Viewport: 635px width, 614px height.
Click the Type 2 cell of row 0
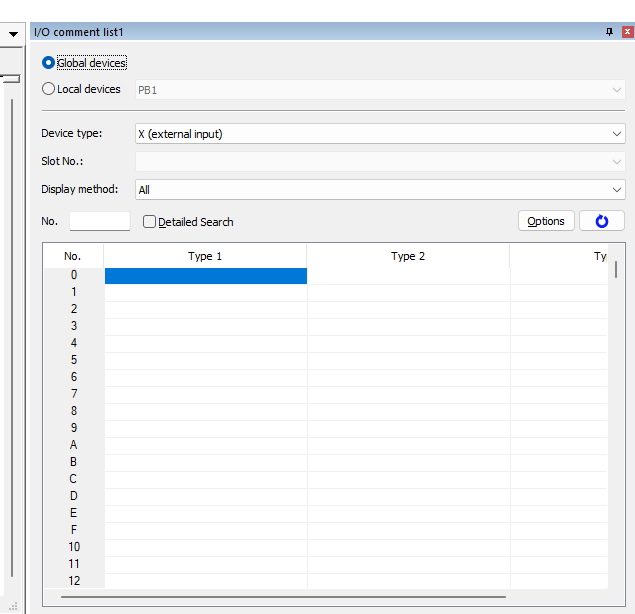pos(409,276)
